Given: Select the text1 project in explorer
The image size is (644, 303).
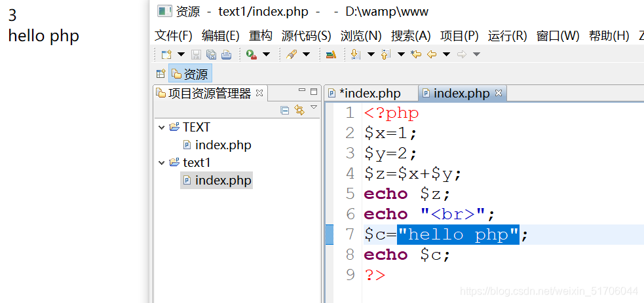Looking at the screenshot, I should tap(197, 163).
